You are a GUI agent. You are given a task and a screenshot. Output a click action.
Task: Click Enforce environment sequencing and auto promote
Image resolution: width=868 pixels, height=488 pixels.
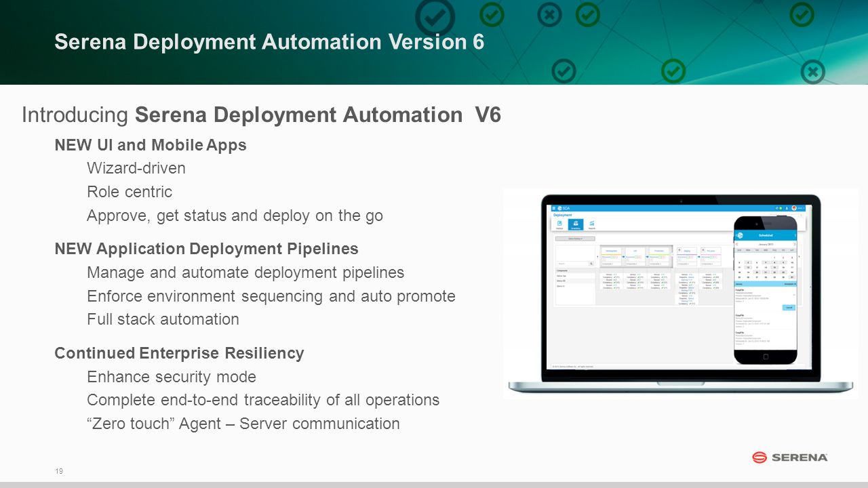pyautogui.click(x=271, y=297)
